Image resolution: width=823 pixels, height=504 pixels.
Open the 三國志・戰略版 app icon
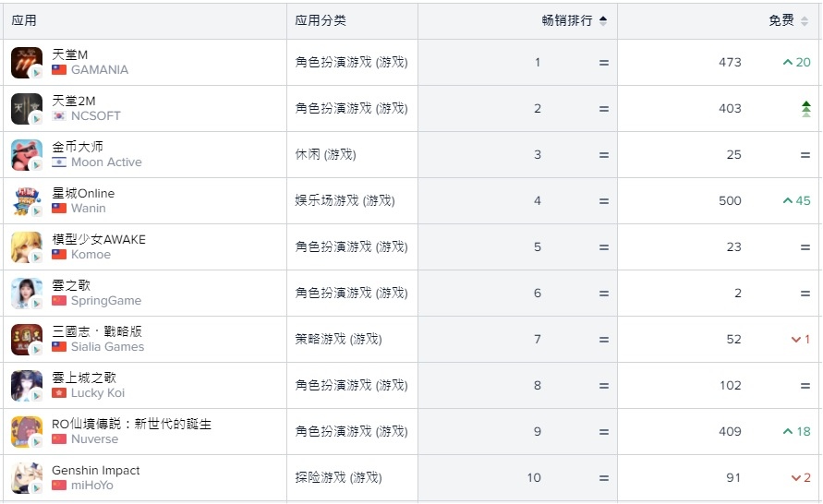pos(26,340)
